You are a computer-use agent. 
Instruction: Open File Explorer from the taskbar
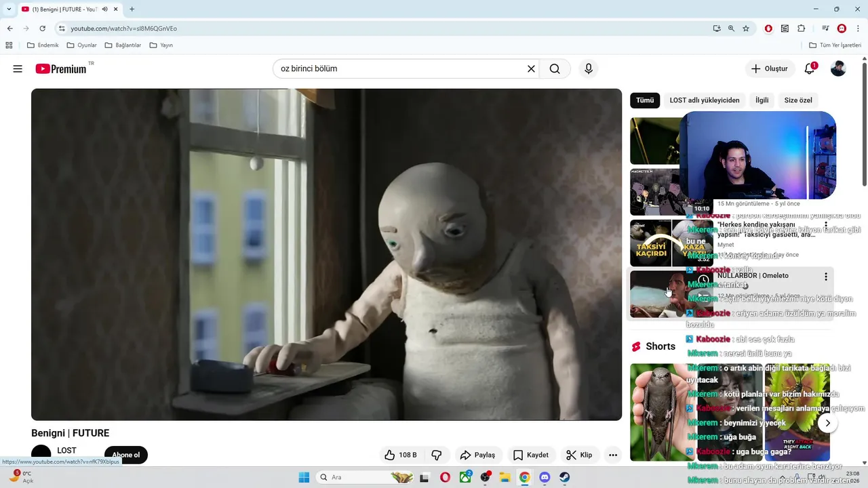(505, 477)
